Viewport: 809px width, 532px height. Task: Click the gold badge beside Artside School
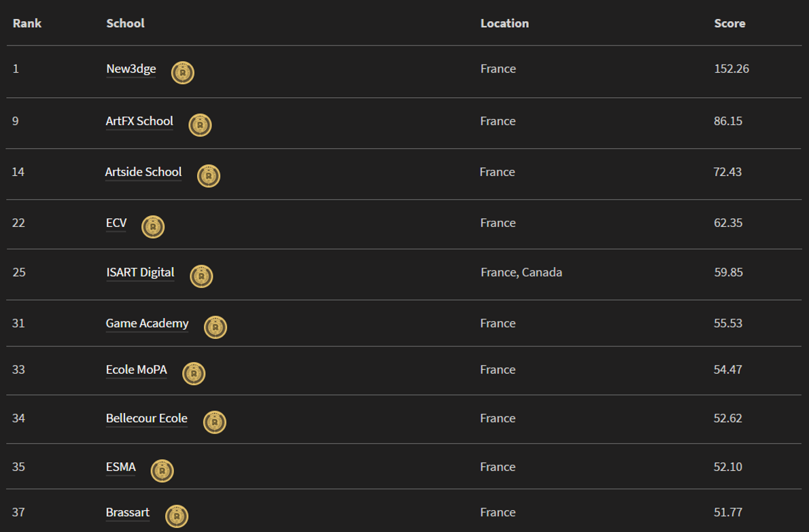point(209,176)
